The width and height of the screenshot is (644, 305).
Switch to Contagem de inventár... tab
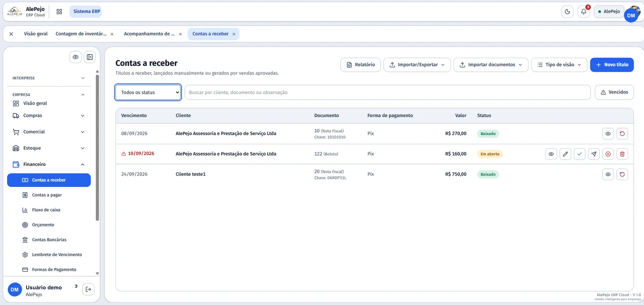[81, 34]
